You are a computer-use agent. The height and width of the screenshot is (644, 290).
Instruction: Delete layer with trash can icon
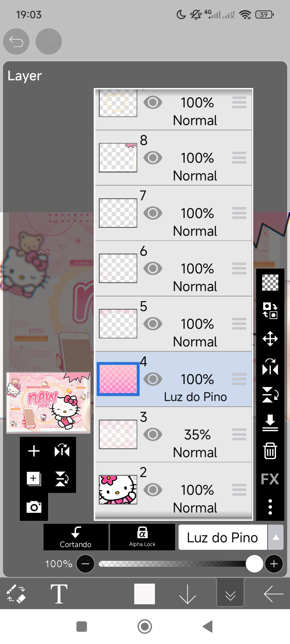pos(270,451)
